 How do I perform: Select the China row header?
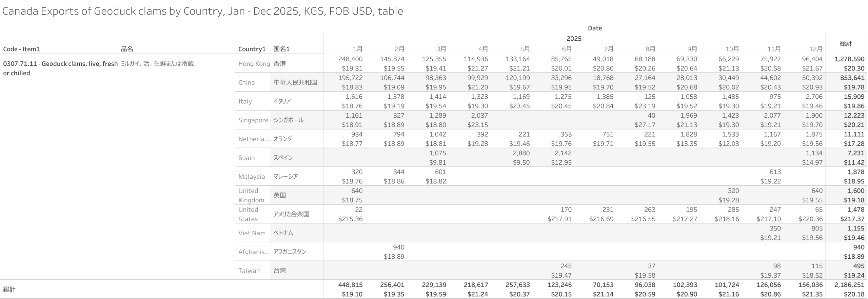[x=246, y=82]
